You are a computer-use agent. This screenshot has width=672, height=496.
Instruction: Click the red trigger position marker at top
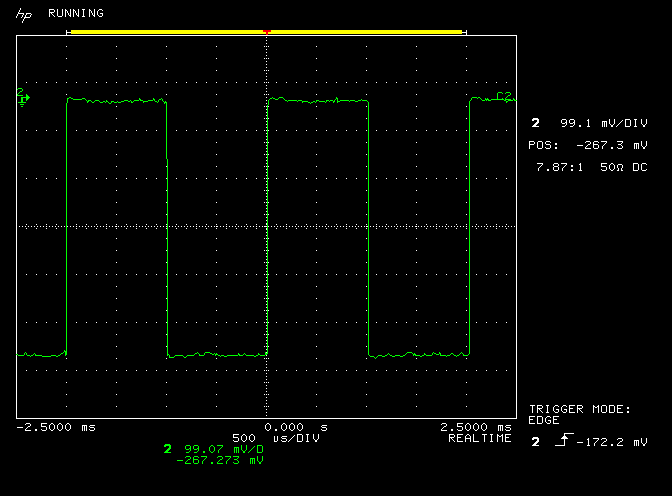pyautogui.click(x=266, y=32)
